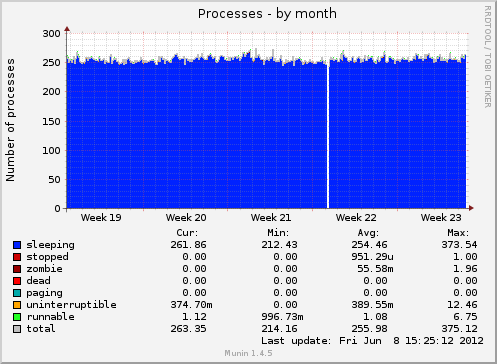Click the 'Max:' column header
Screen dimensions: 497x364
click(x=458, y=233)
